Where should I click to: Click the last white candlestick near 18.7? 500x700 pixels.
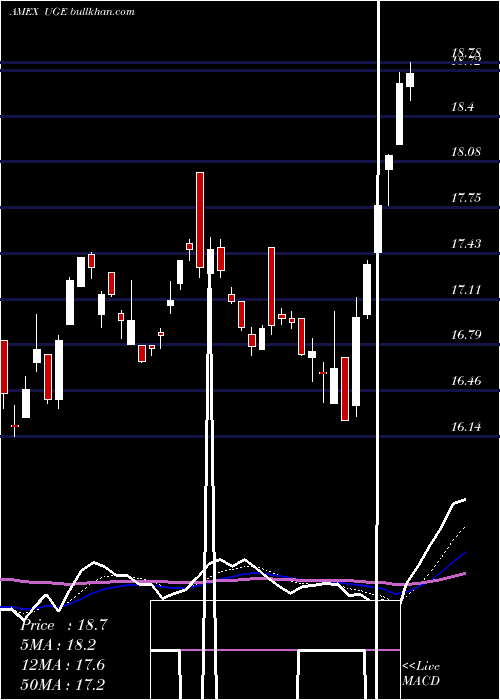[x=410, y=80]
